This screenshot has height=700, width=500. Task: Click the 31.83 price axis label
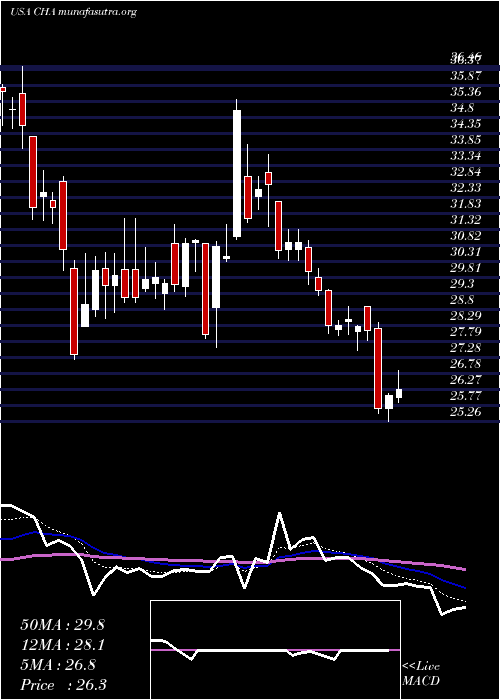coord(466,204)
